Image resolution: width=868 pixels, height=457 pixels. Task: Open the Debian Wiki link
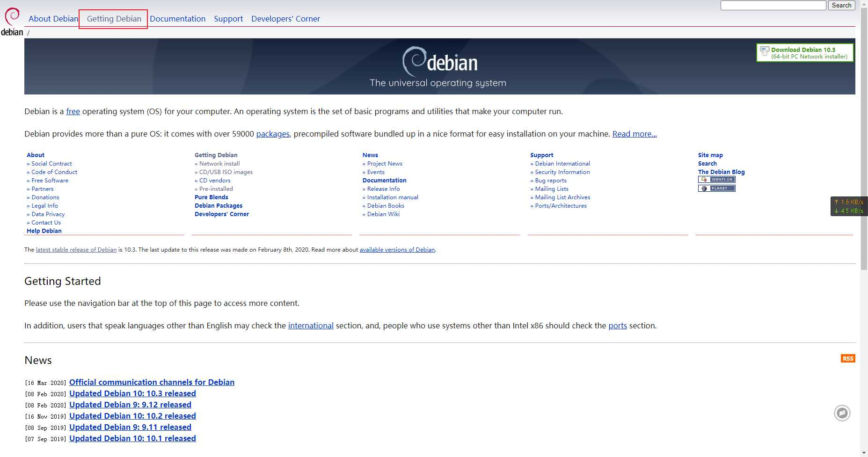coord(383,214)
